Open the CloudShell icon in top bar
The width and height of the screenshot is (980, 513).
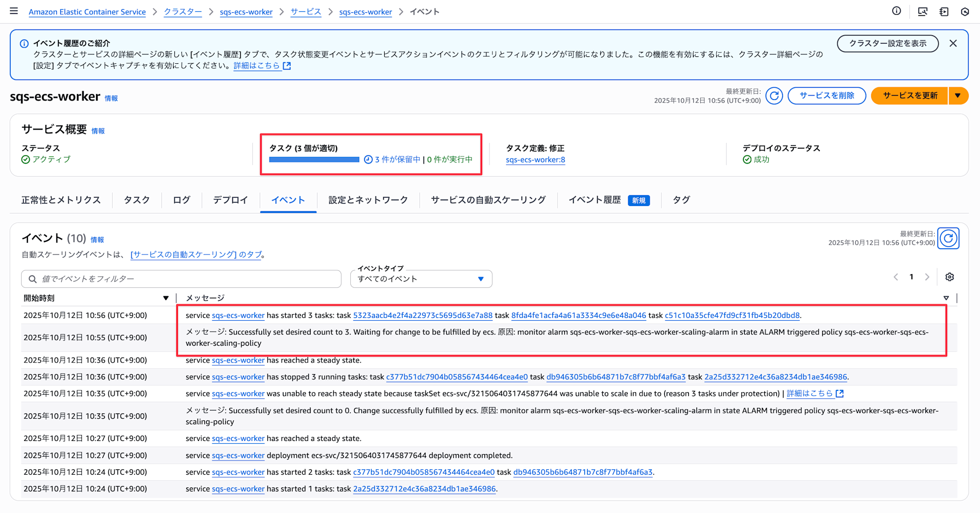click(922, 11)
